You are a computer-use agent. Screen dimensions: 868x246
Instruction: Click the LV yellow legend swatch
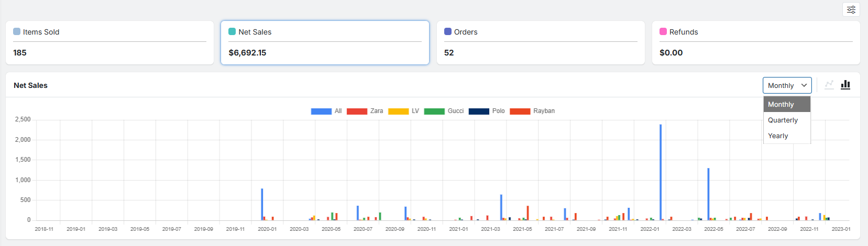398,111
